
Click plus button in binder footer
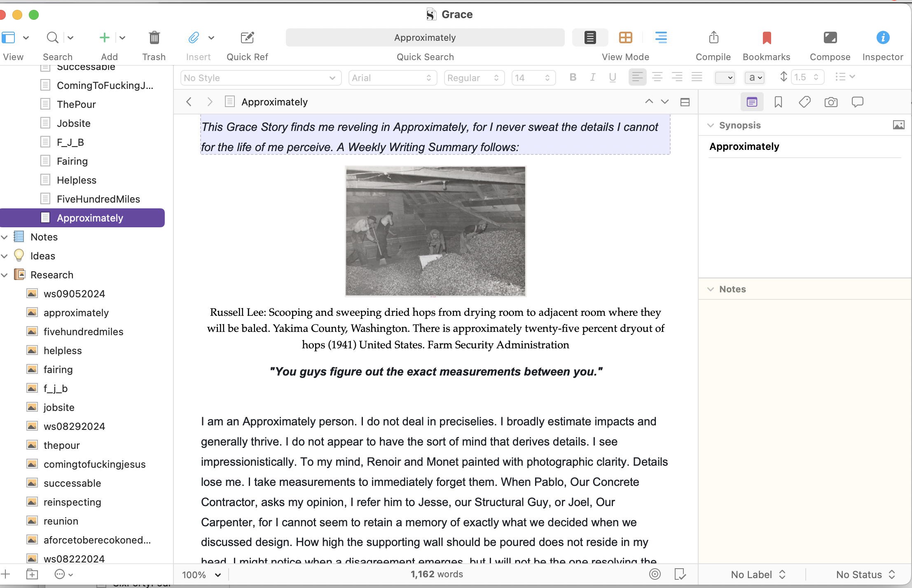click(5, 574)
